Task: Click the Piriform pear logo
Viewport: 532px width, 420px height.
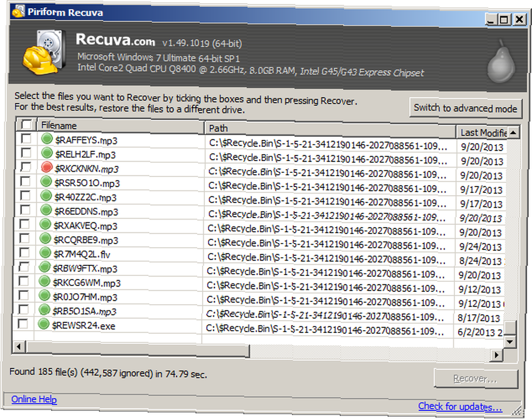Action: pos(501,61)
